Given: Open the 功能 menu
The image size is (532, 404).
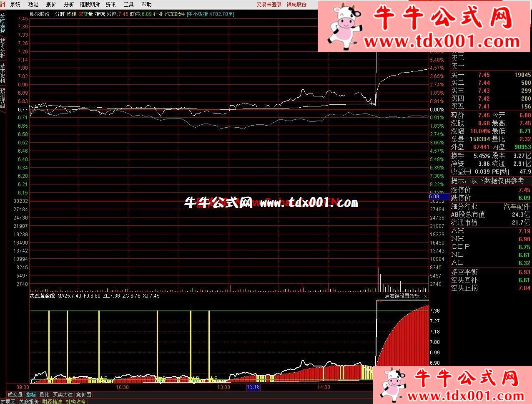Looking at the screenshot, I should pyautogui.click(x=33, y=4).
